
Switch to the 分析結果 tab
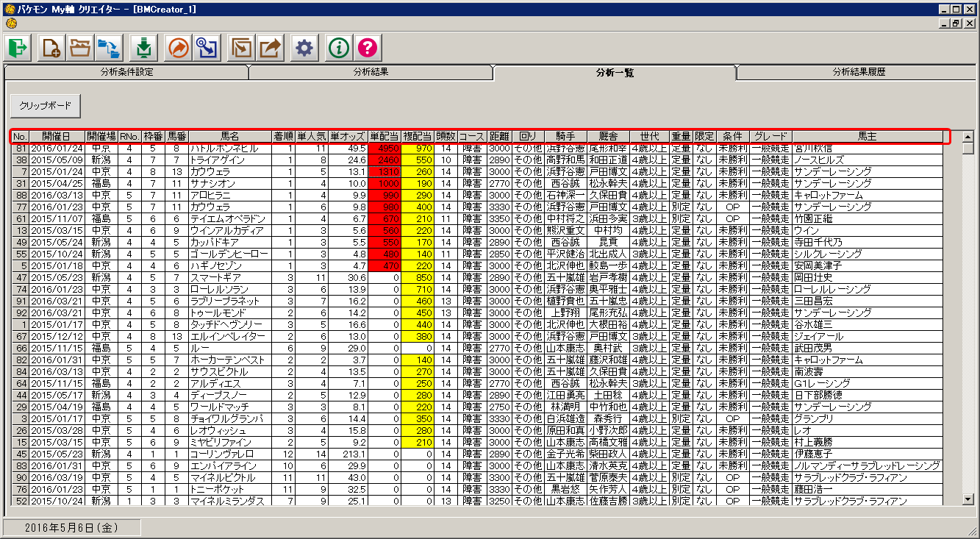click(371, 72)
